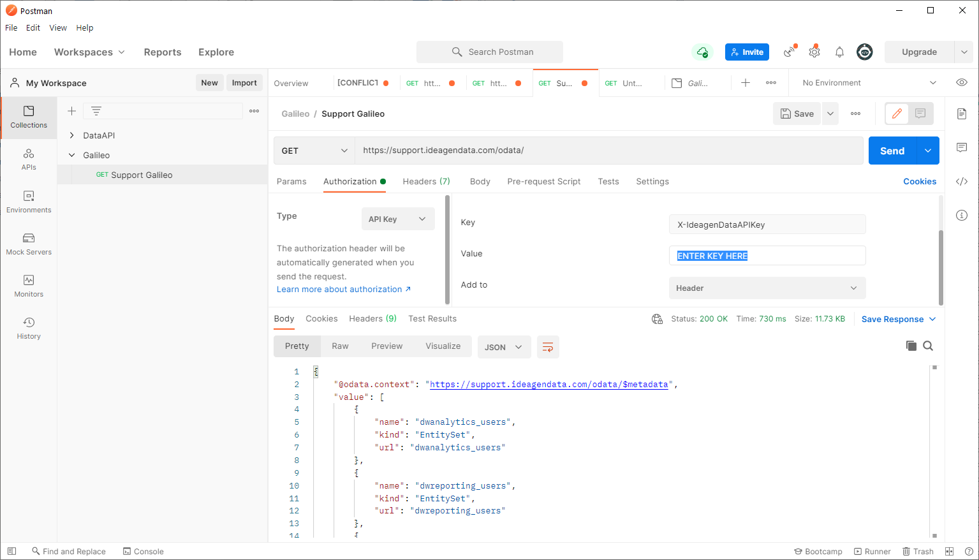Open the GET method dropdown
The image size is (979, 560).
[x=314, y=151]
